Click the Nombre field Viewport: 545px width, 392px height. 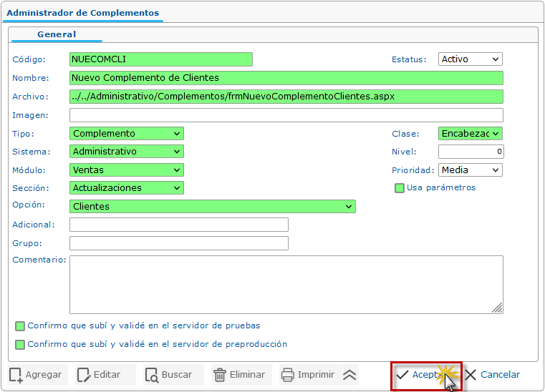(286, 78)
